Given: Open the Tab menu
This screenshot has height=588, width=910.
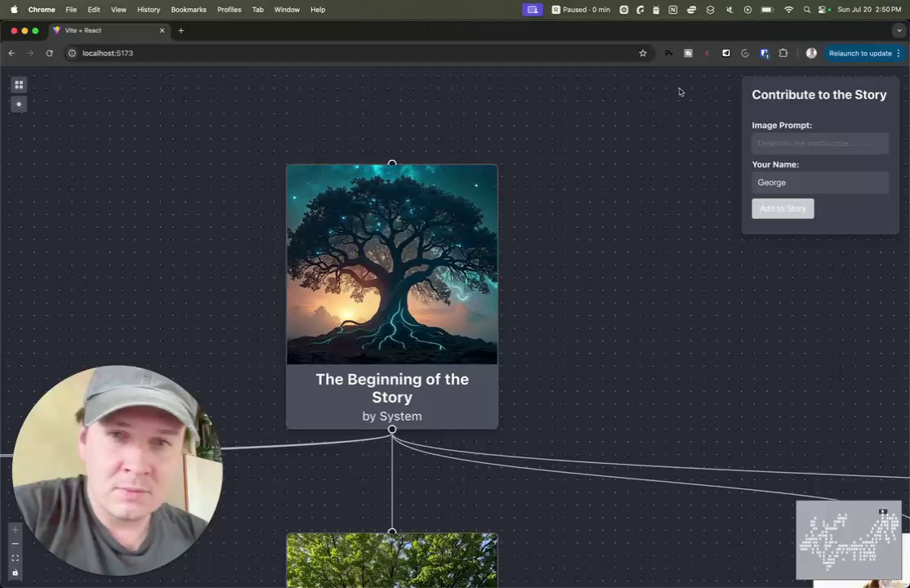Looking at the screenshot, I should [x=257, y=9].
